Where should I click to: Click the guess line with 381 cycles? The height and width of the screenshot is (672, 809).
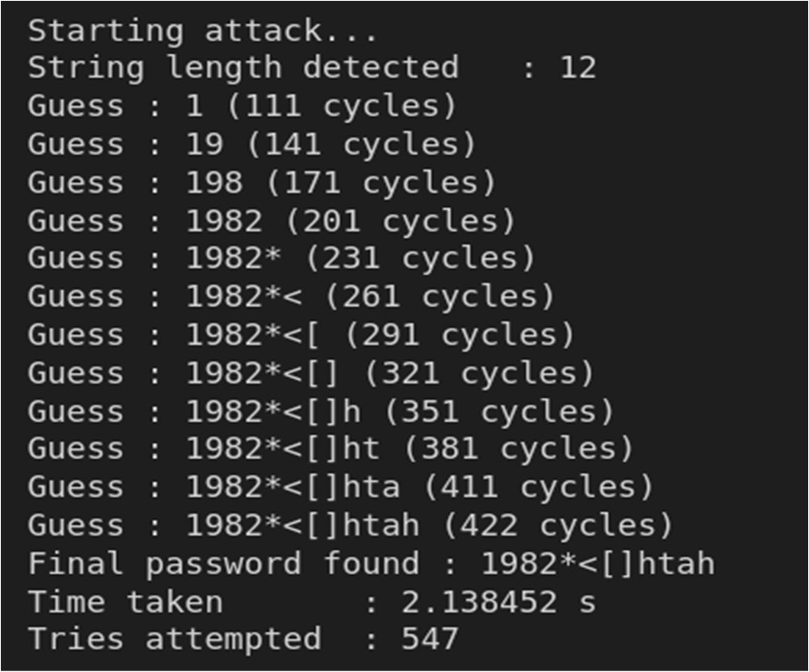click(x=330, y=449)
